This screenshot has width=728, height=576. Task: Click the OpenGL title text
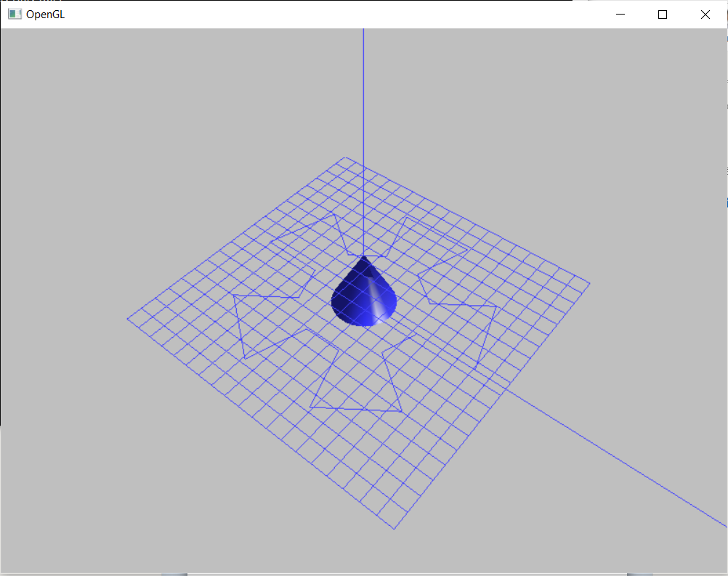click(x=46, y=14)
